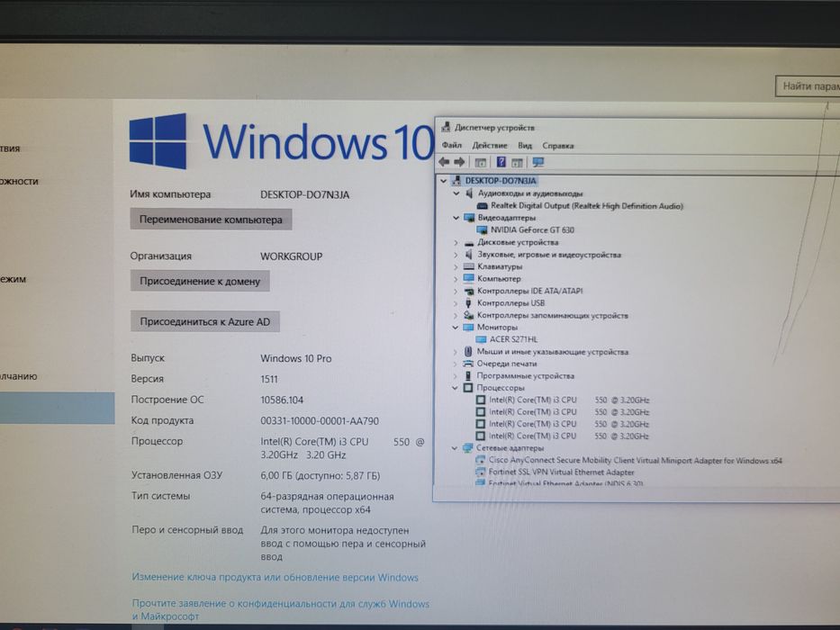Click product code 00331-10000-00001-AA790 text

coord(320,421)
